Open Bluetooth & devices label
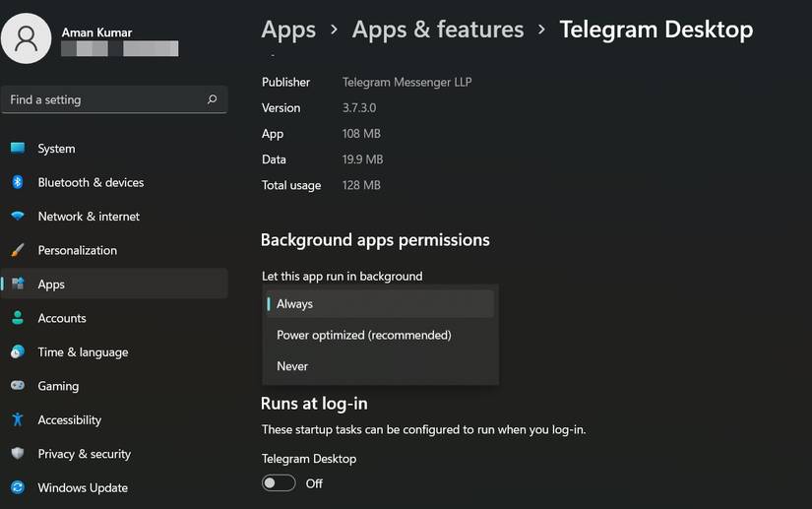Screen dimensions: 812x509 (92, 182)
